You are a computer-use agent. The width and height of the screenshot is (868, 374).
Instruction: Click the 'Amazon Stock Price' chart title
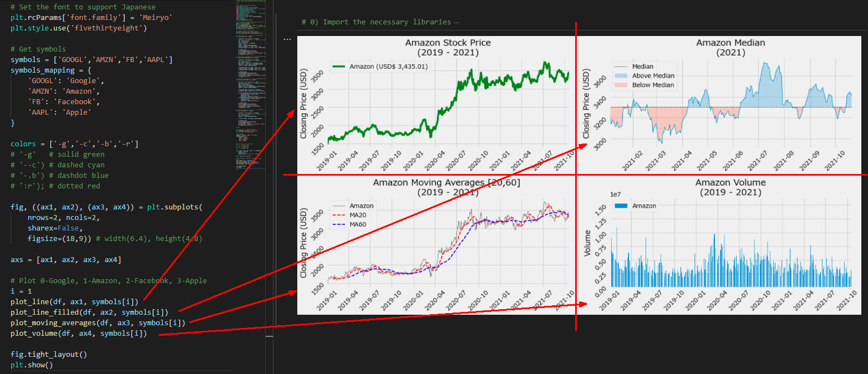(x=448, y=43)
